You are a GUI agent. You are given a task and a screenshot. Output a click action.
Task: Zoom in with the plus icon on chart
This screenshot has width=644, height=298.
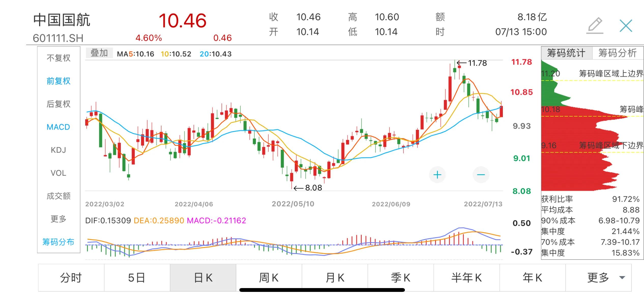[437, 174]
